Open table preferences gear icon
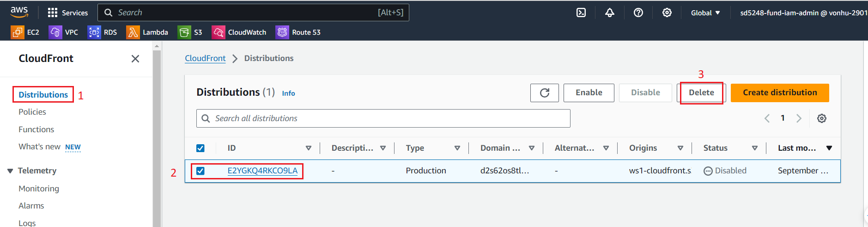This screenshot has height=227, width=868. pos(822,118)
